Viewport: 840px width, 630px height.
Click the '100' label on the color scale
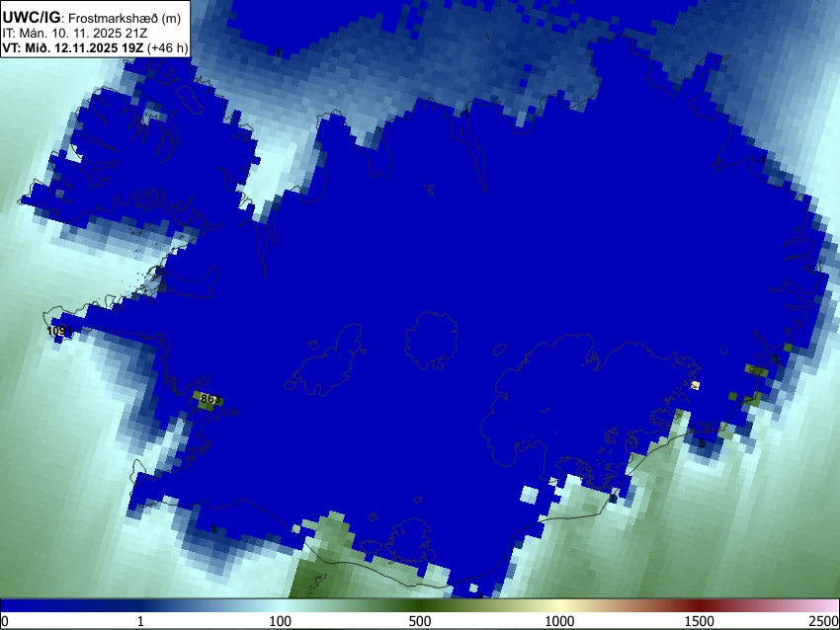281,621
